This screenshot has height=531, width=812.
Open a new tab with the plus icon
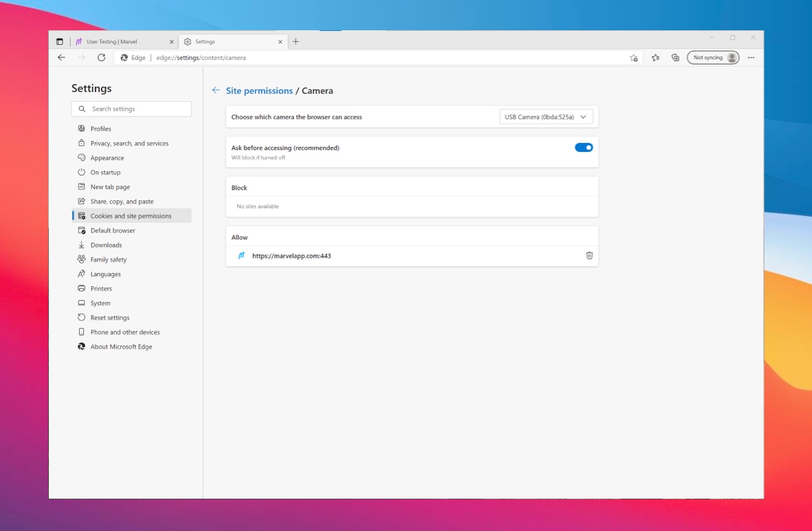tap(296, 41)
